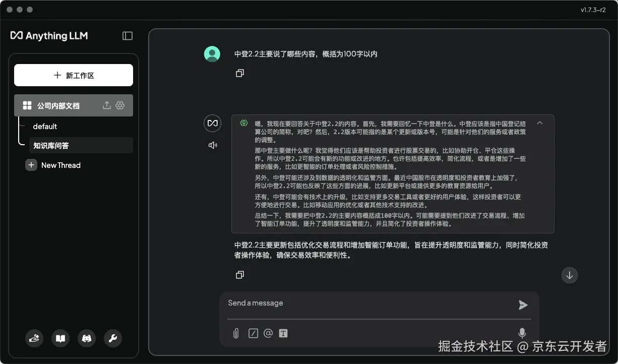Collapse the thought process chevron

click(540, 123)
